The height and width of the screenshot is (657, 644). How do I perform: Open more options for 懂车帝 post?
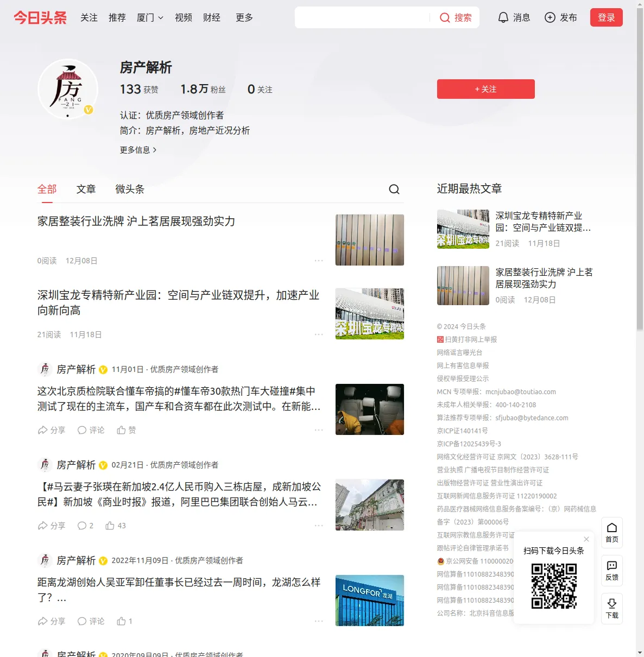click(x=319, y=430)
